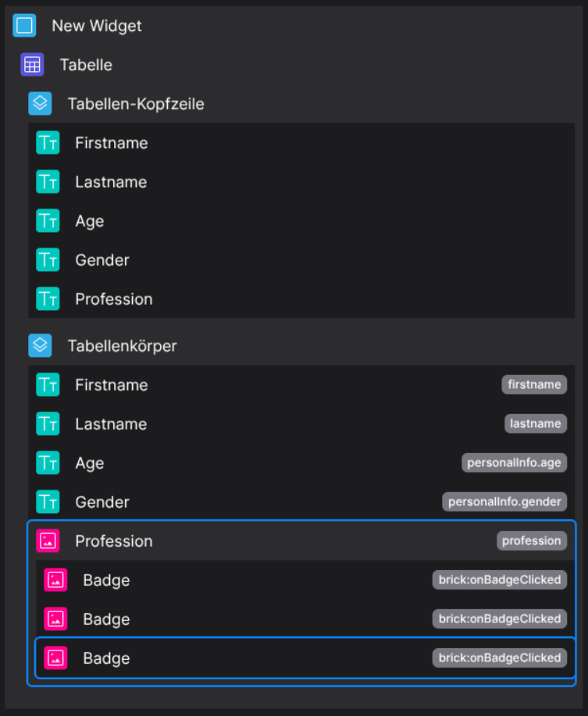This screenshot has height=716, width=588.
Task: Click the personalInfo.gender binding tag
Action: [x=504, y=501]
